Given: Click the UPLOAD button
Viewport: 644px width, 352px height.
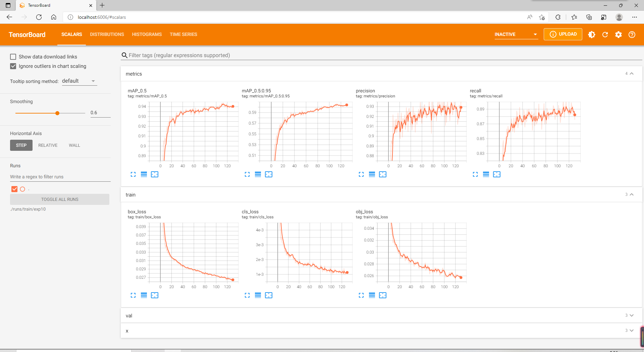Looking at the screenshot, I should point(563,34).
